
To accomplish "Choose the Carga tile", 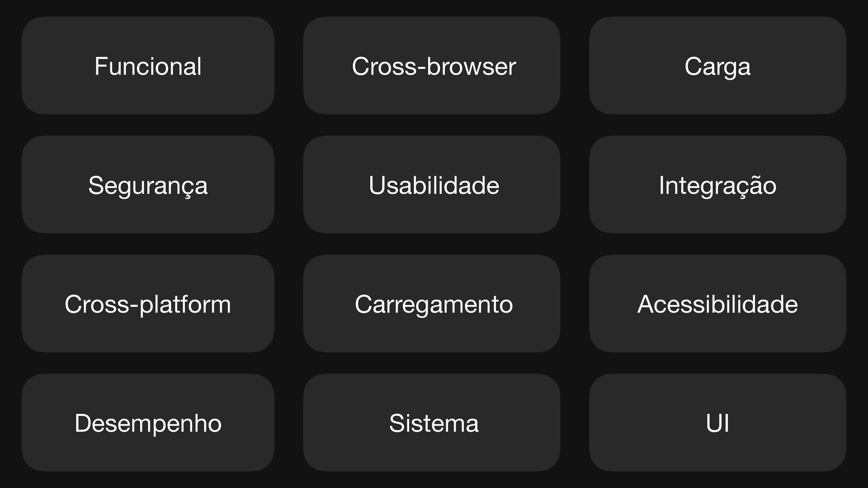I will click(x=717, y=66).
